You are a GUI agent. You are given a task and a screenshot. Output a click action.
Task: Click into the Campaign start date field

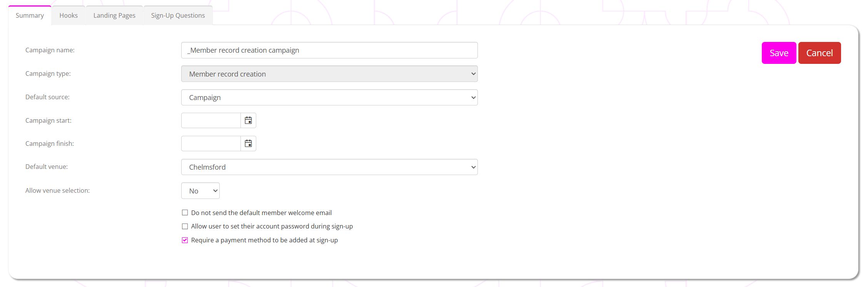pyautogui.click(x=211, y=120)
